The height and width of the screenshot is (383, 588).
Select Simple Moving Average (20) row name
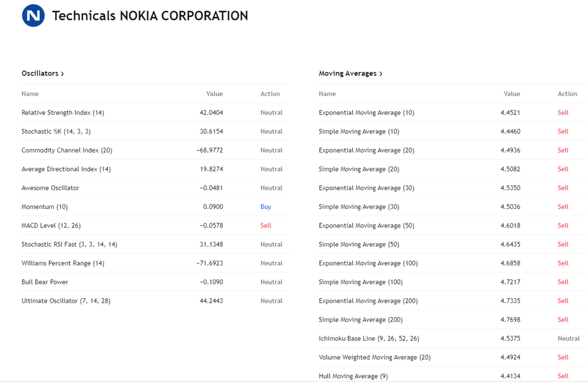[x=359, y=169]
